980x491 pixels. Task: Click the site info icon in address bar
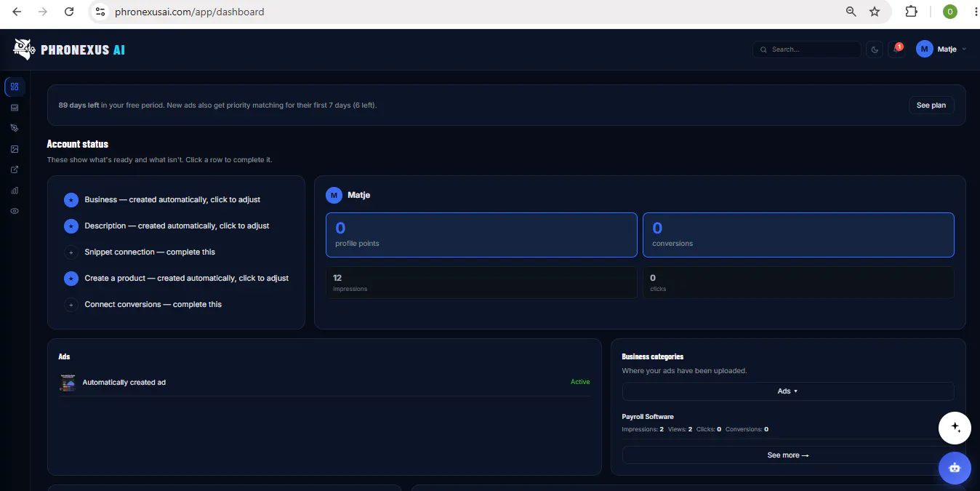pyautogui.click(x=101, y=12)
